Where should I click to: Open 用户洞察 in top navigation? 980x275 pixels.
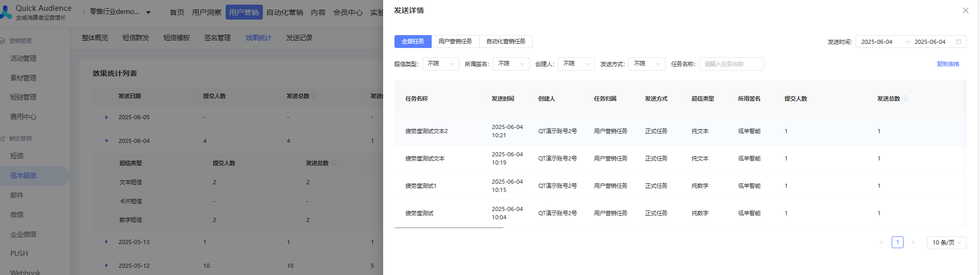tap(207, 12)
